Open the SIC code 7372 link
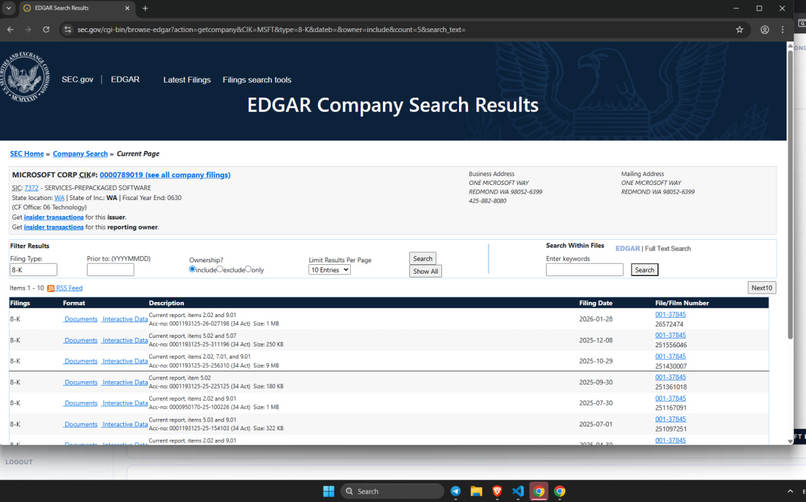The width and height of the screenshot is (806, 502). (31, 188)
